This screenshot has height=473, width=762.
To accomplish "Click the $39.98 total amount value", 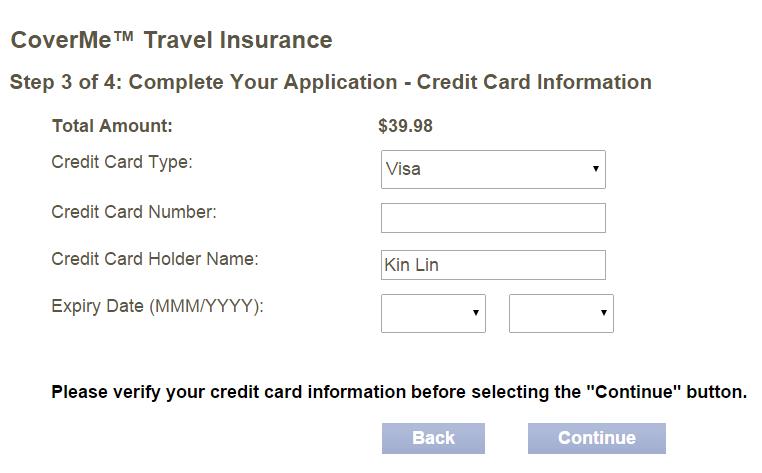I will pyautogui.click(x=406, y=126).
